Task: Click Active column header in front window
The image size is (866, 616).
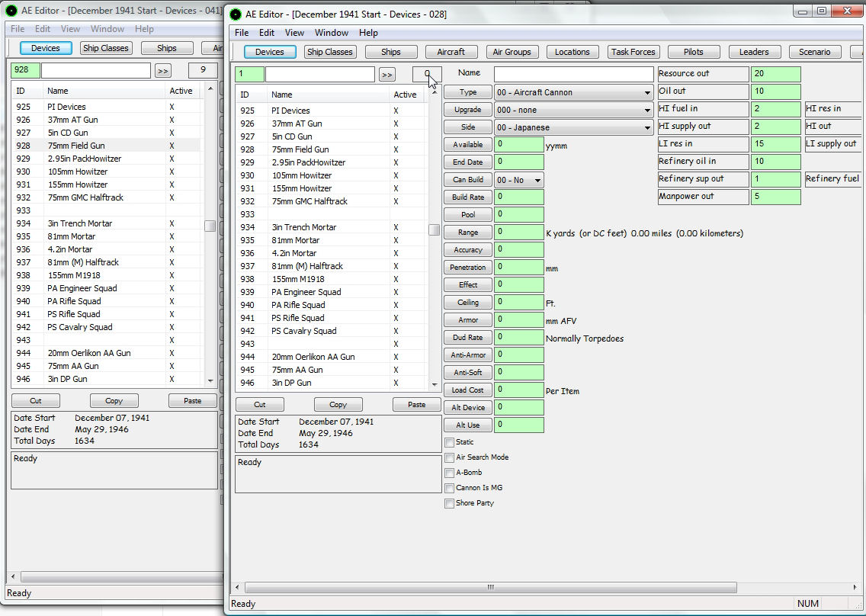Action: (x=408, y=95)
